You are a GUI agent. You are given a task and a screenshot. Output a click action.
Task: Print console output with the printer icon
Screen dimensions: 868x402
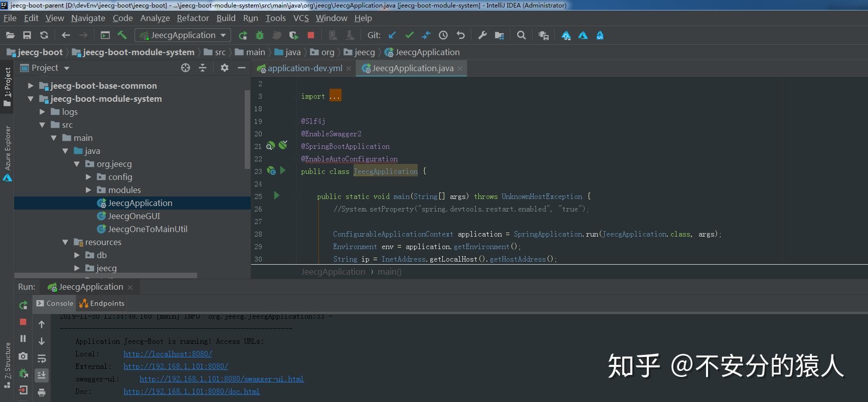[x=42, y=392]
